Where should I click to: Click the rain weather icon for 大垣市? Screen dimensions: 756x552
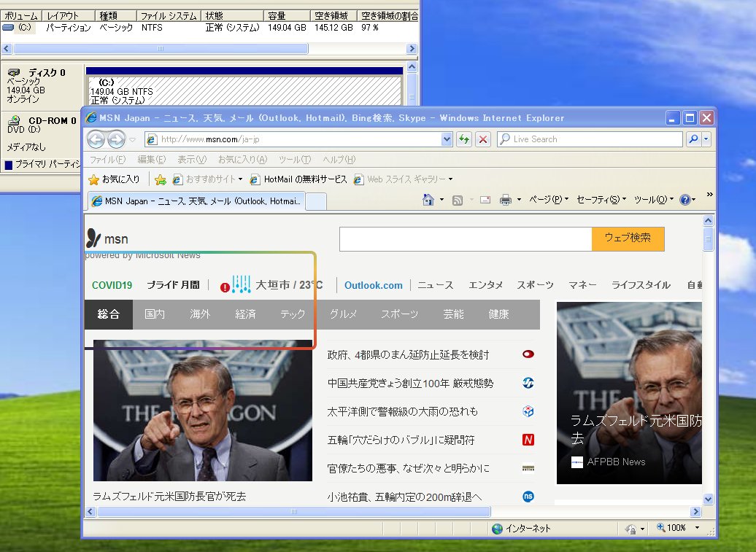tap(241, 284)
